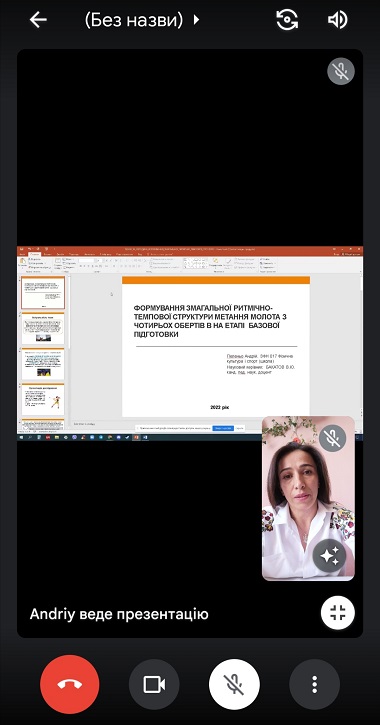Select the first slide thumbnail in shared PowerPoint
This screenshot has height=725, width=380.
click(43, 293)
